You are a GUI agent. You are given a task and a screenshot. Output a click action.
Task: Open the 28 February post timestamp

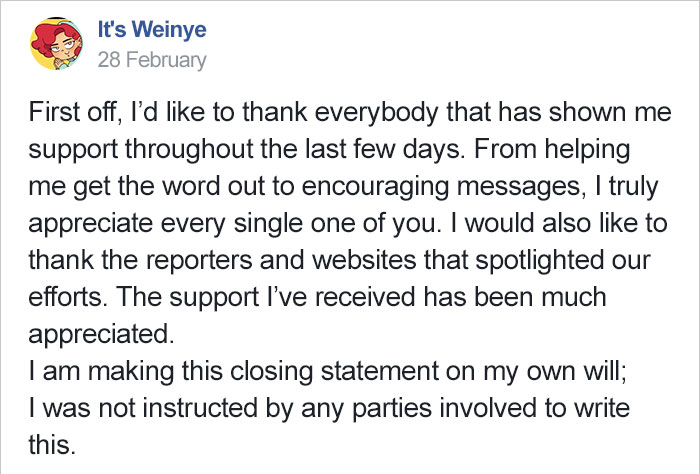[152, 60]
